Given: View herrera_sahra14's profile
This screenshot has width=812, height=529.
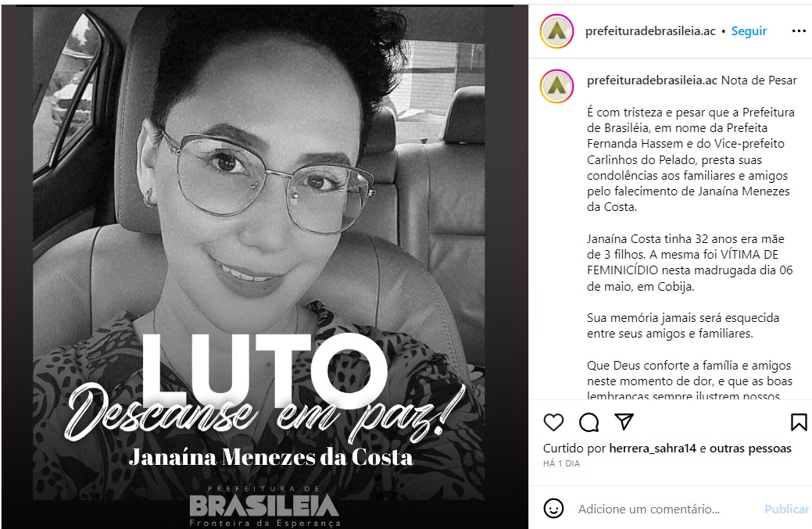Looking at the screenshot, I should point(653,449).
